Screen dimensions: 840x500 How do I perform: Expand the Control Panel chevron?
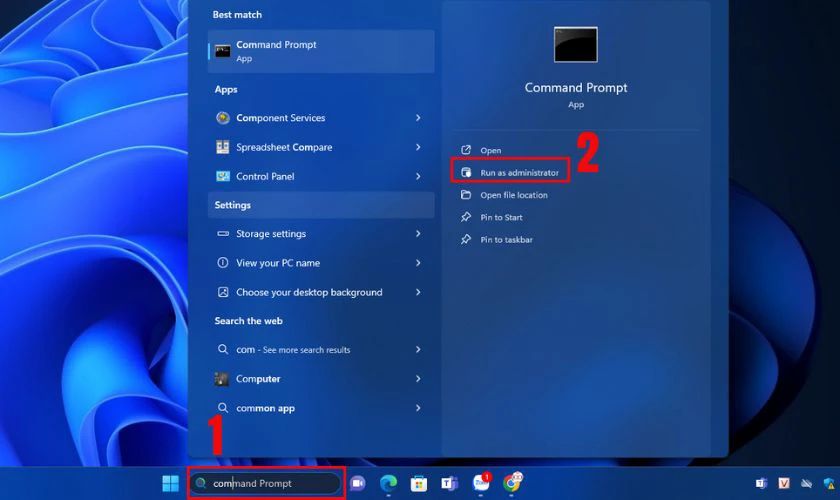coord(418,176)
